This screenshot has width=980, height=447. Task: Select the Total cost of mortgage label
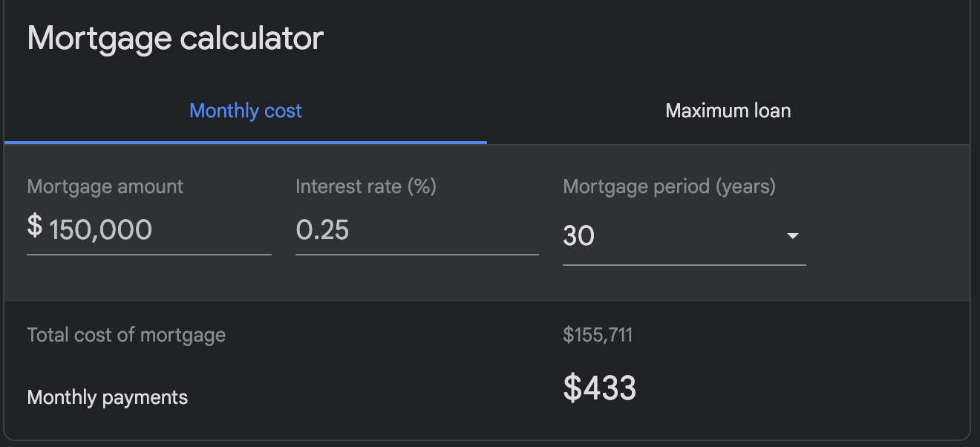126,335
